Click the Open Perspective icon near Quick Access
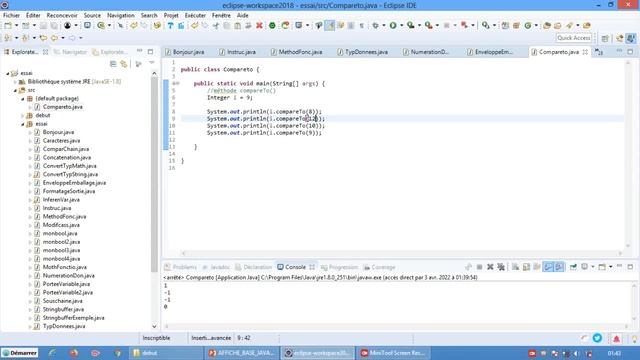The height and width of the screenshot is (360, 640). point(605,38)
